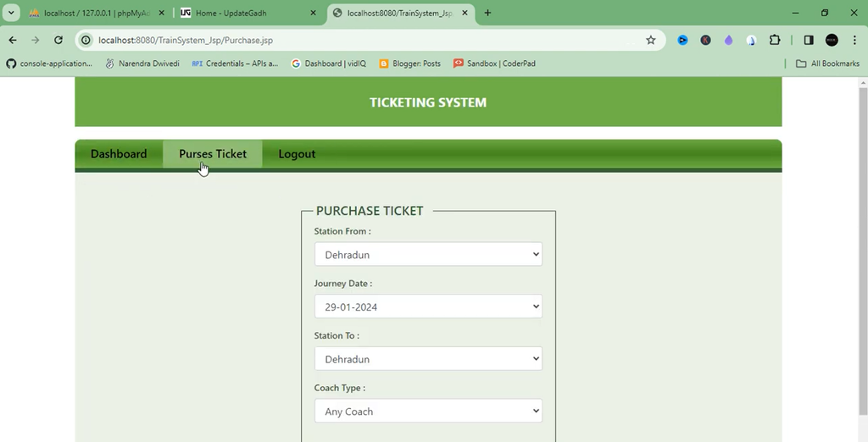The width and height of the screenshot is (868, 442).
Task: Bookmark this page with the star icon
Action: (x=651, y=40)
